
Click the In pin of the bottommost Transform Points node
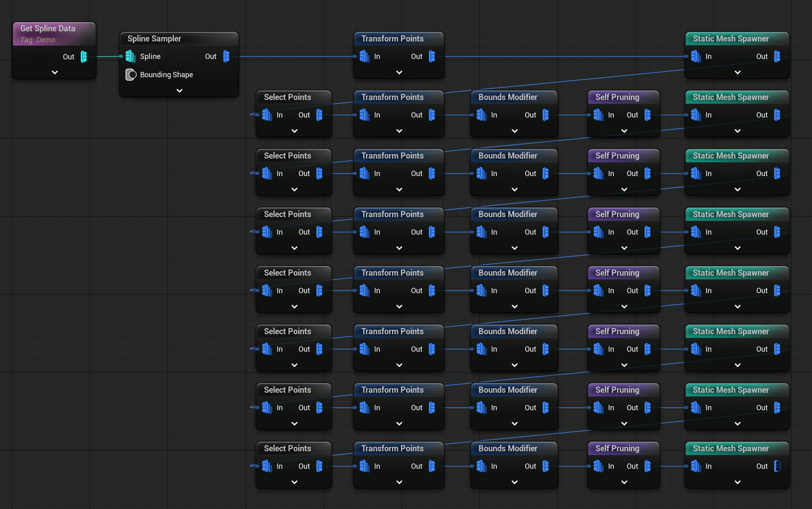pos(364,466)
